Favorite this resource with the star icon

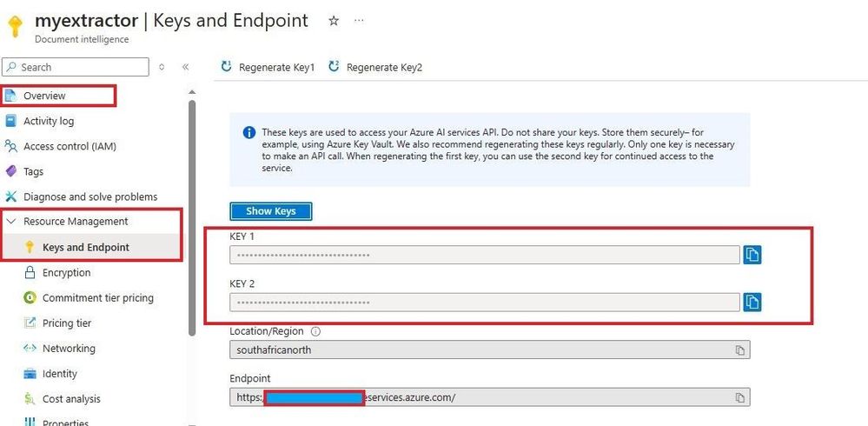334,21
